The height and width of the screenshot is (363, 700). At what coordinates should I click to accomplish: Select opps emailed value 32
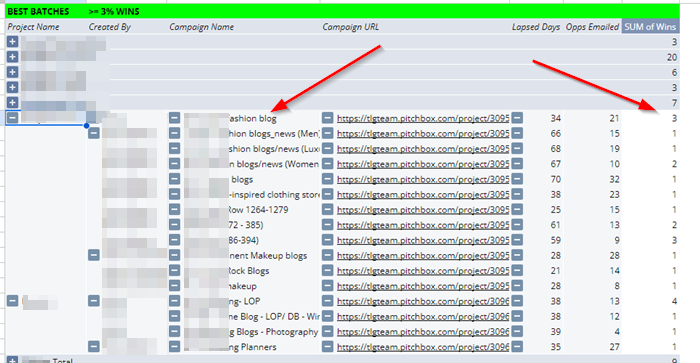click(x=614, y=179)
